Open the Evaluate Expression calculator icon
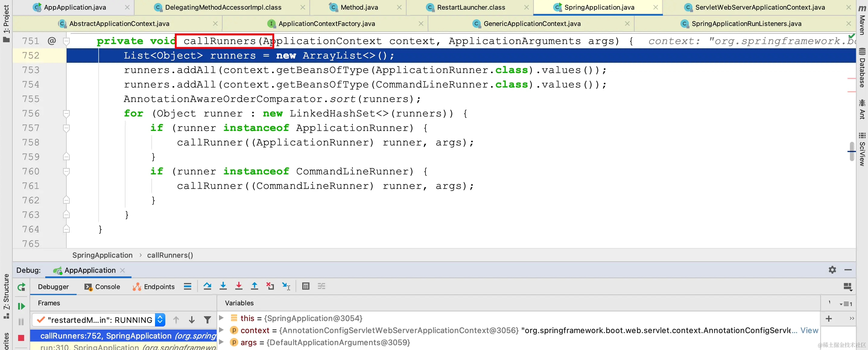Viewport: 868px width, 350px height. pos(306,286)
